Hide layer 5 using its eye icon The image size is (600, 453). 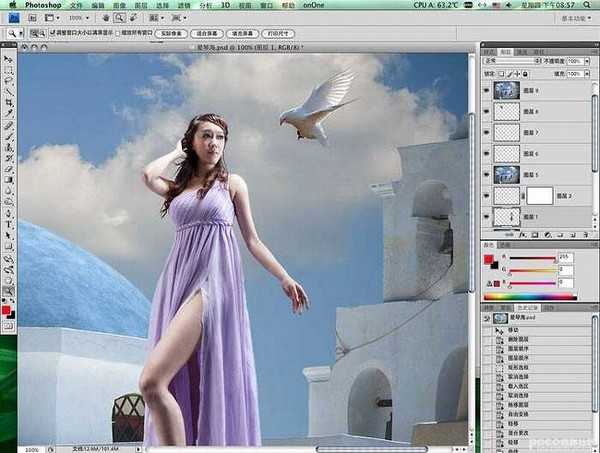[487, 174]
